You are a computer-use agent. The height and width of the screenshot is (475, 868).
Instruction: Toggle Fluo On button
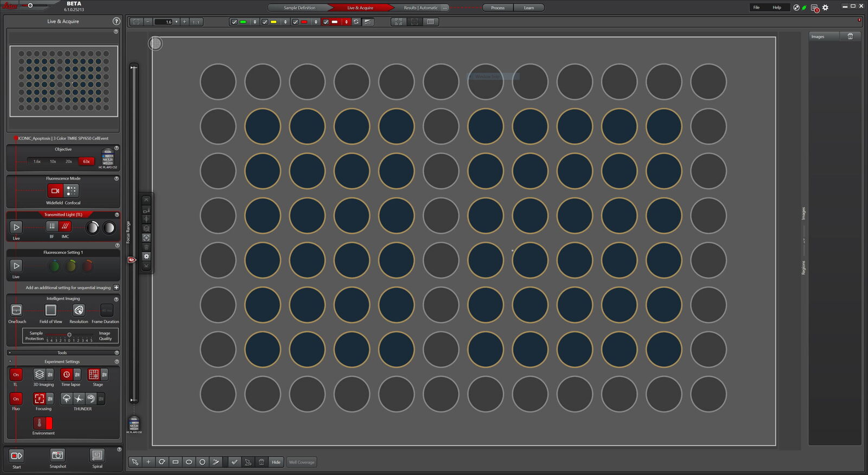[x=16, y=399]
